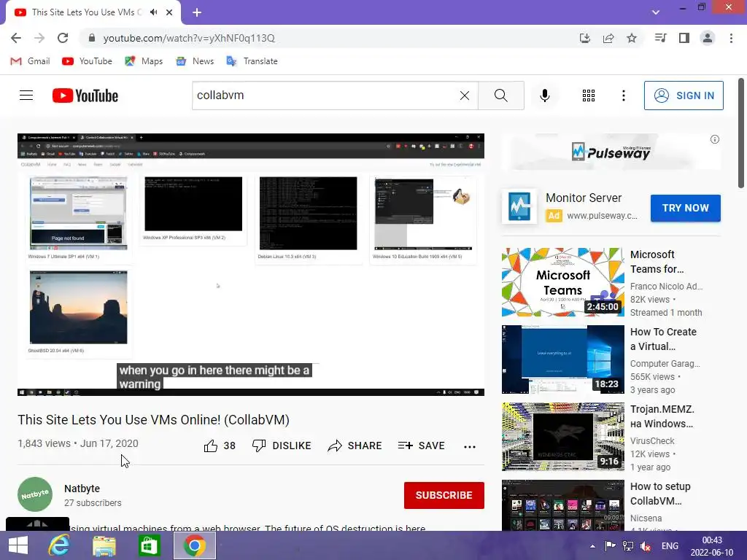This screenshot has height=560, width=747.
Task: Dislike the video
Action: coord(281,446)
